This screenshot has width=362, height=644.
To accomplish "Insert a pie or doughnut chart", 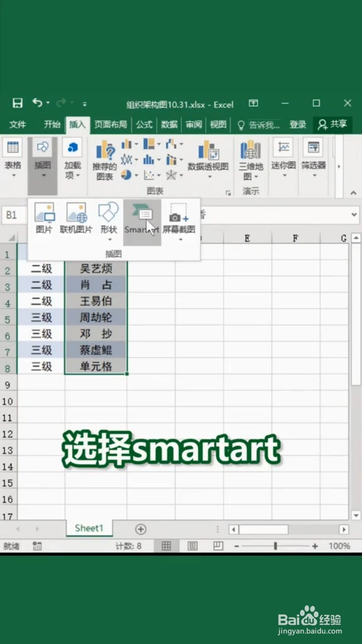I will pos(129,175).
